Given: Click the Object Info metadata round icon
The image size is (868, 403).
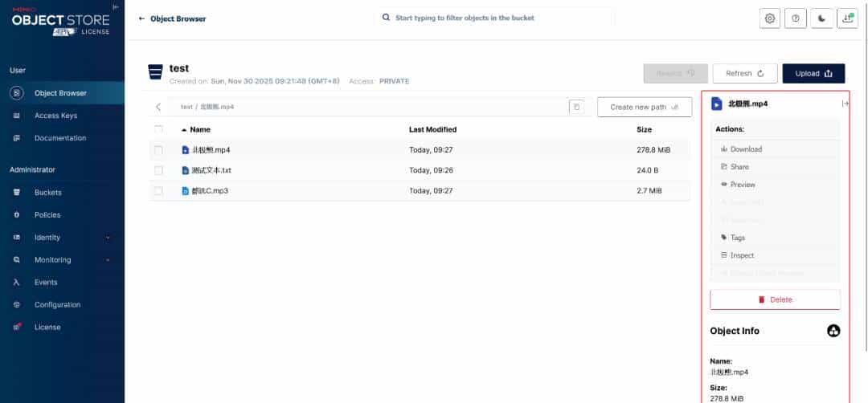Looking at the screenshot, I should point(833,331).
